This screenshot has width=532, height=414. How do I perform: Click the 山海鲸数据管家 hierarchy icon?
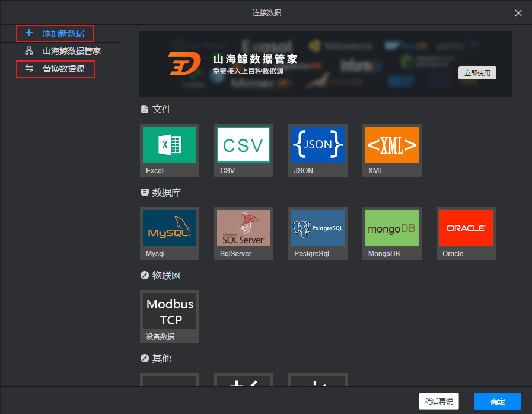click(x=29, y=51)
